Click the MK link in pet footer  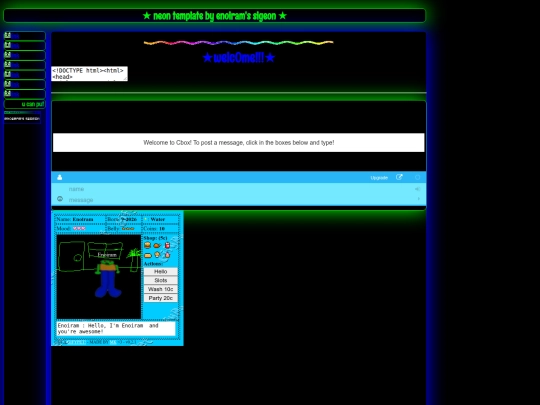(x=113, y=342)
